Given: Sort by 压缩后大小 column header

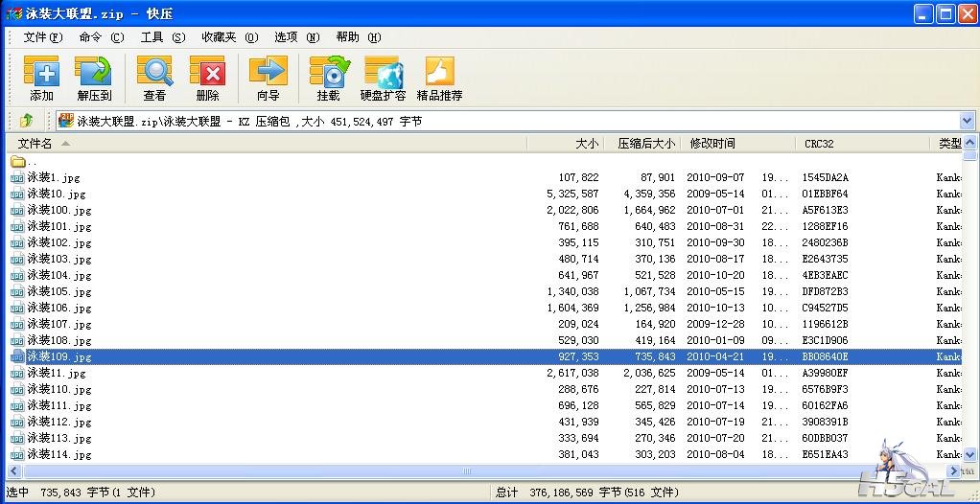Looking at the screenshot, I should pos(646,144).
